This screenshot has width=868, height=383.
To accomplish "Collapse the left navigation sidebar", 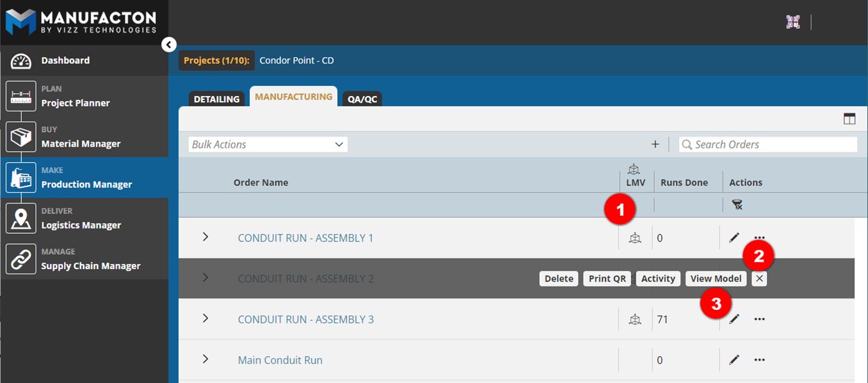I will pos(168,44).
